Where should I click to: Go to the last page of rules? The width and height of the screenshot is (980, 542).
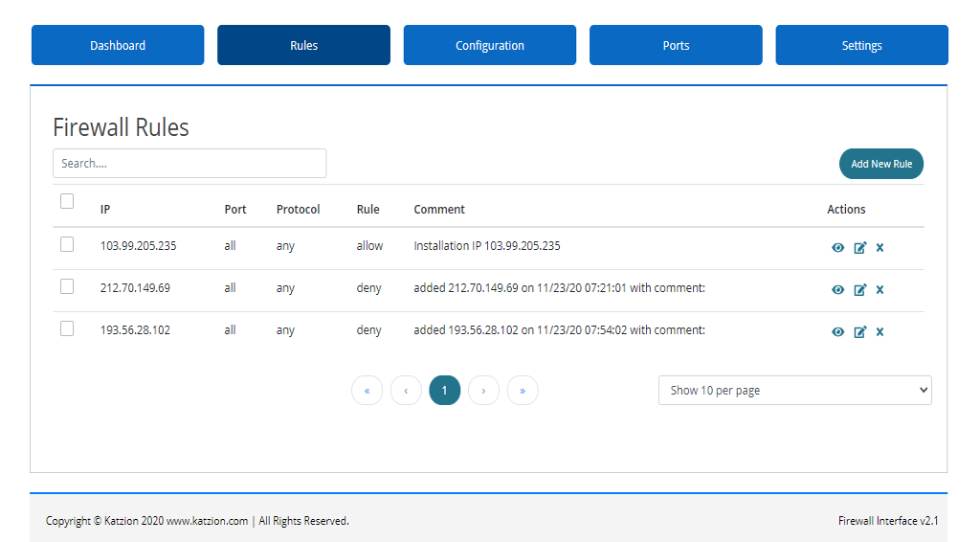pyautogui.click(x=522, y=391)
